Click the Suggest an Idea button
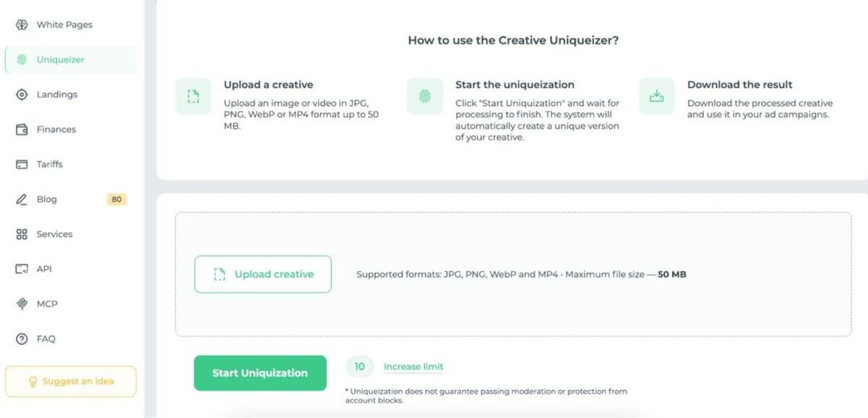This screenshot has height=418, width=868. click(70, 382)
